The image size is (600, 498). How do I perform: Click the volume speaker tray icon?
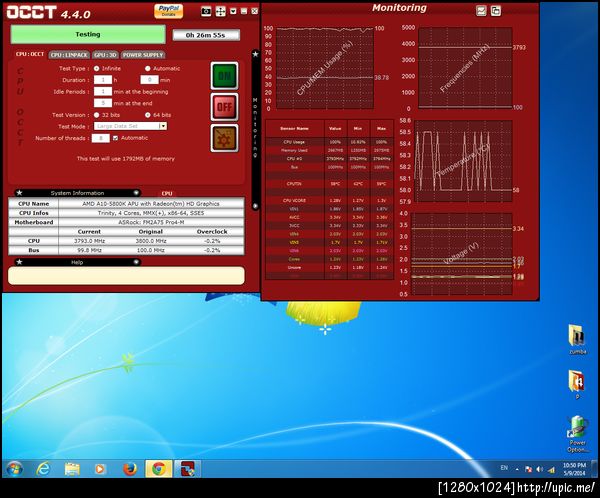tap(540, 469)
